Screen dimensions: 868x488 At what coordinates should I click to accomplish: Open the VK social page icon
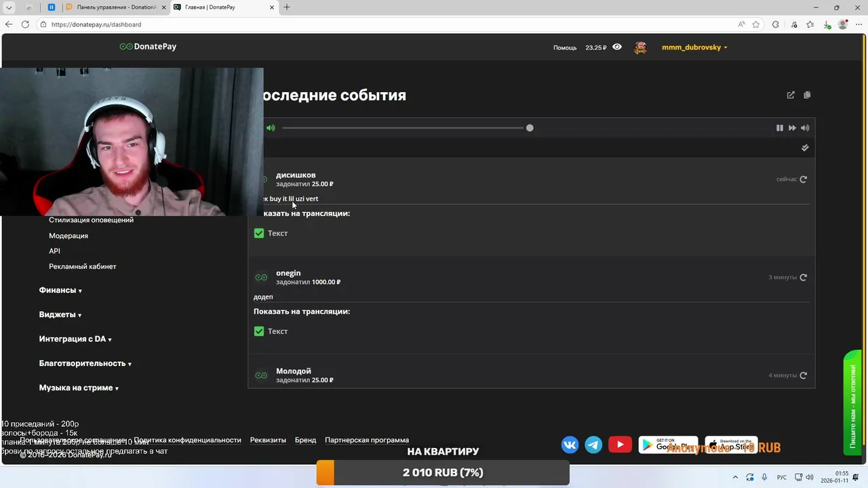pyautogui.click(x=570, y=445)
